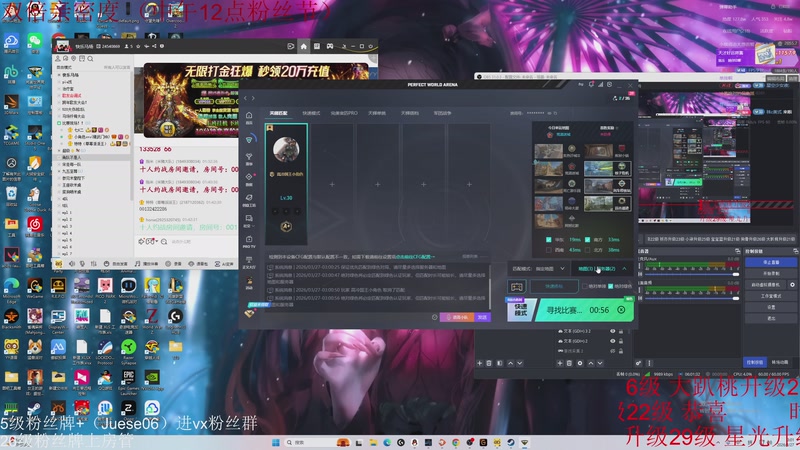Open emoji picker in Arena chat bar
The image size is (800, 450).
click(435, 317)
